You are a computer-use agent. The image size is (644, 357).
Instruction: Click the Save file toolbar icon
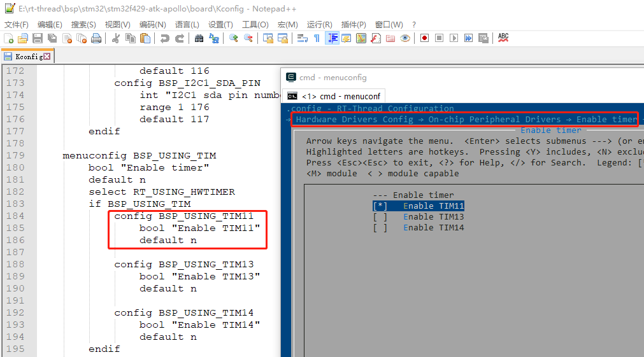[x=38, y=38]
